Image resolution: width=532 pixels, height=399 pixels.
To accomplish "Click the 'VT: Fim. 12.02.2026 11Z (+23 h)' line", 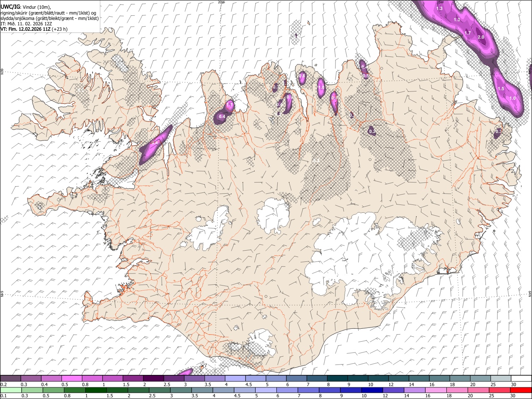I will [34, 29].
